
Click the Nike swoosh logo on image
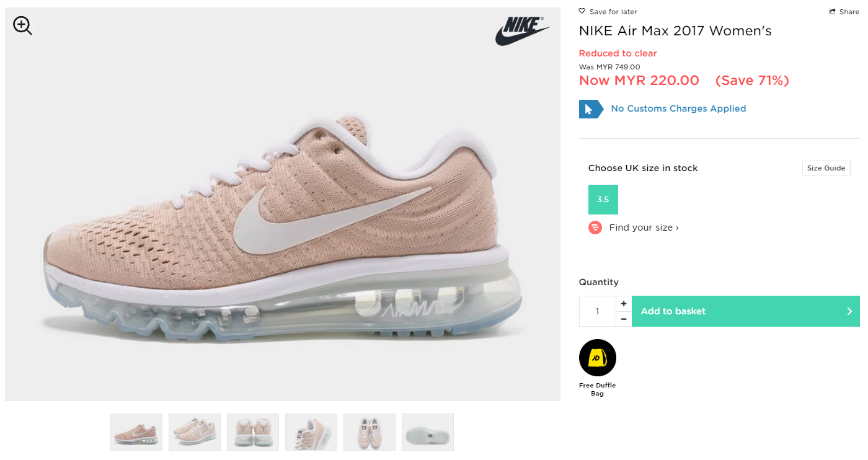tap(523, 31)
